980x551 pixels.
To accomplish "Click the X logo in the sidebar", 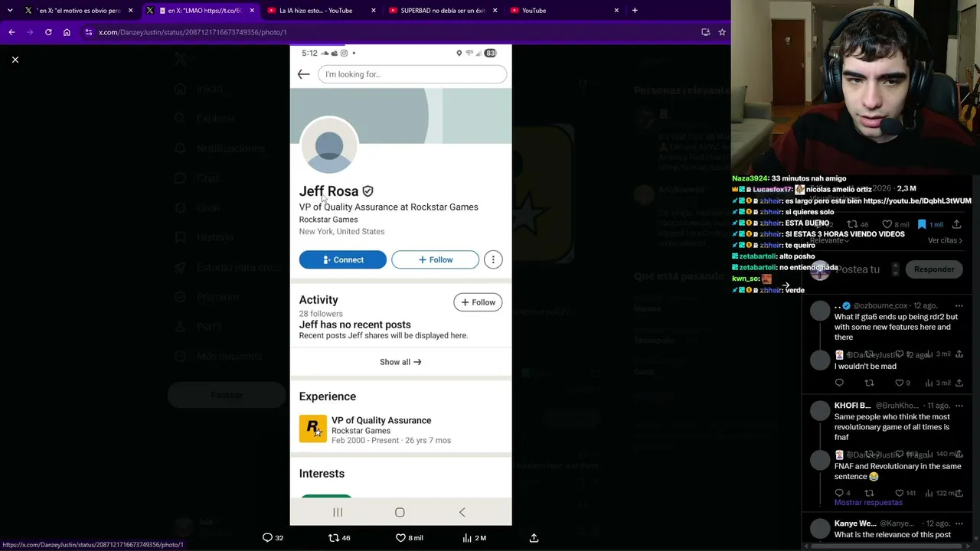I will pyautogui.click(x=181, y=59).
